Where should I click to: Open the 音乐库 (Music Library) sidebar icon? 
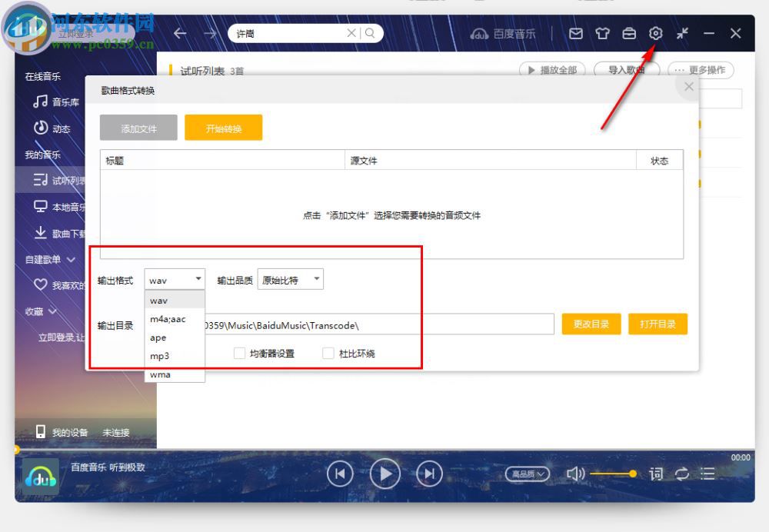pos(40,102)
